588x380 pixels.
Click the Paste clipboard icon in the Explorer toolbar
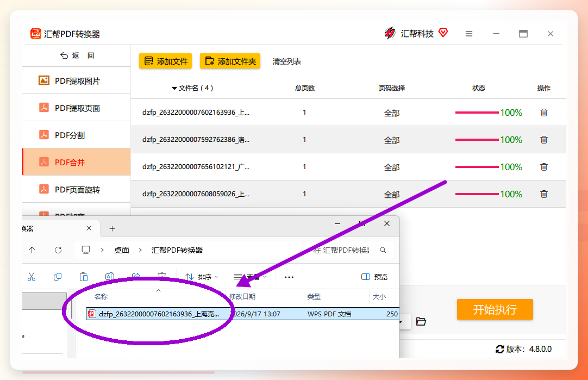click(x=84, y=277)
